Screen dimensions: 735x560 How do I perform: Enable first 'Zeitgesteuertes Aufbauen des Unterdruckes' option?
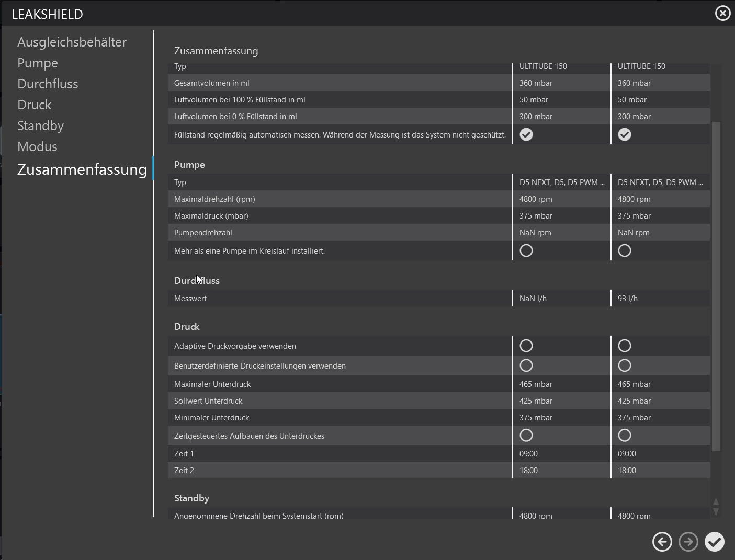pyautogui.click(x=526, y=436)
